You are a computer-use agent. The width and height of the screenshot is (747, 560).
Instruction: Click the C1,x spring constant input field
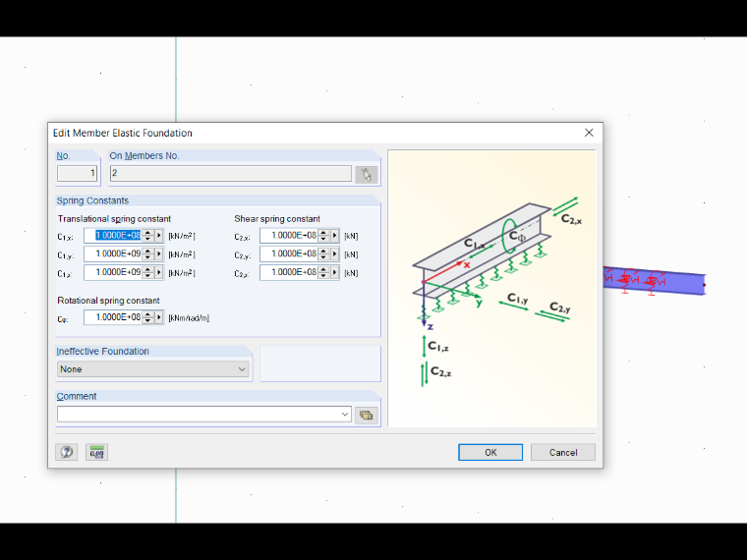click(113, 235)
